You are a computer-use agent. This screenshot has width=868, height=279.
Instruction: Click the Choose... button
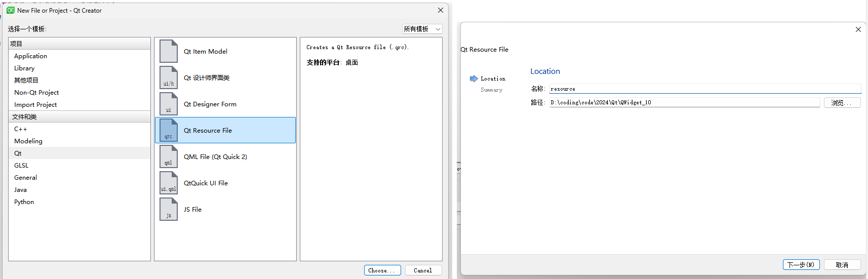pyautogui.click(x=382, y=270)
